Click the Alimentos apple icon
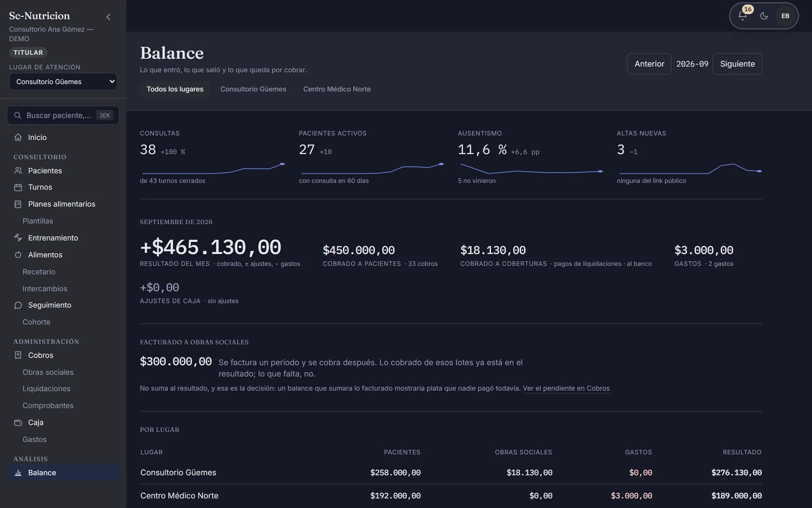 click(18, 255)
